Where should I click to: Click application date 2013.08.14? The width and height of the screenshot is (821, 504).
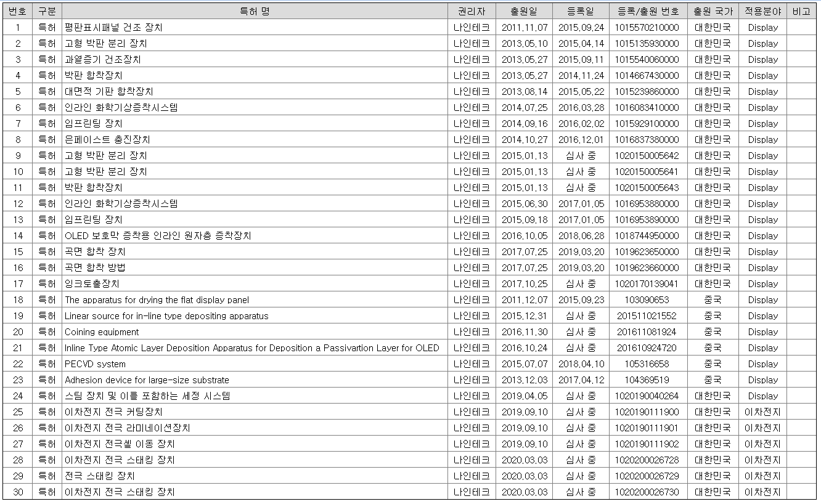[524, 91]
